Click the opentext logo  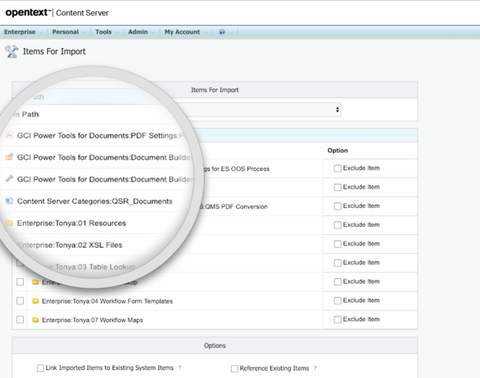tap(27, 13)
